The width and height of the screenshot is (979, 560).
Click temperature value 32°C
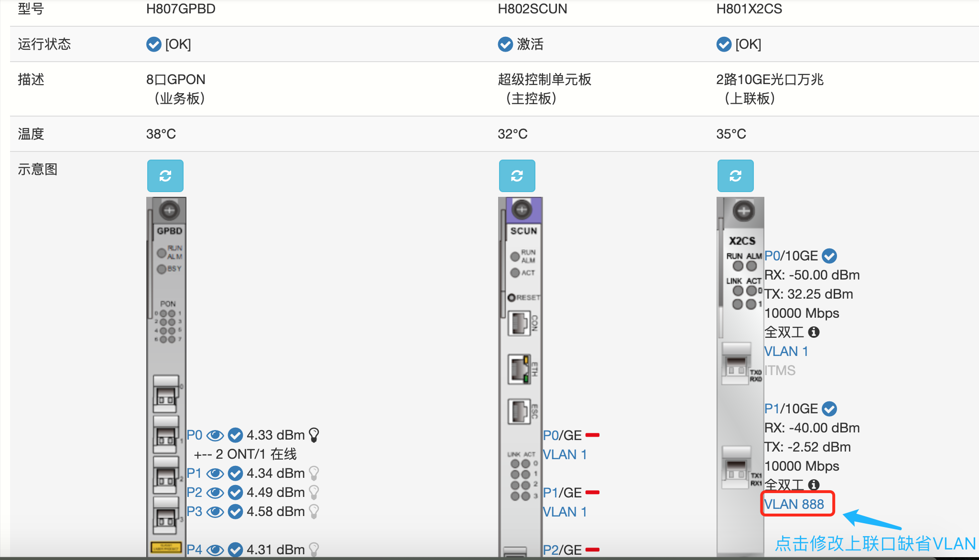pos(512,134)
